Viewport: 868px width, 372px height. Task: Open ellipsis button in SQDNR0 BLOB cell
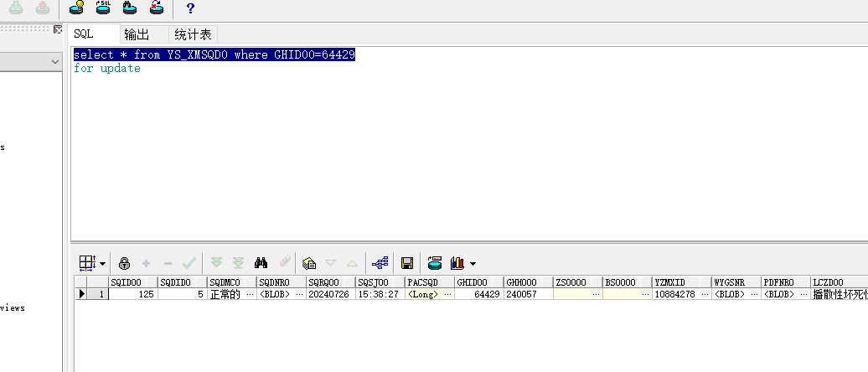(300, 294)
